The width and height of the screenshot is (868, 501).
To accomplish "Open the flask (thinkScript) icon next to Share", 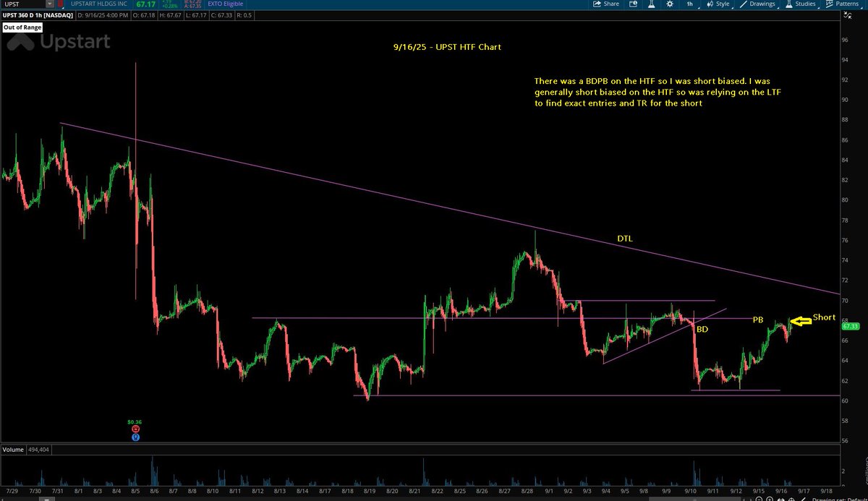I will [x=651, y=4].
